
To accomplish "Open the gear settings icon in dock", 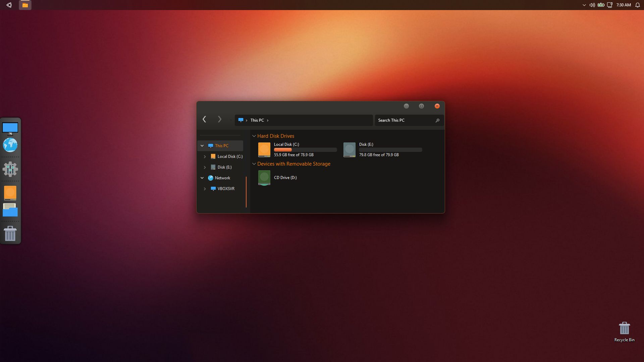I will click(10, 169).
